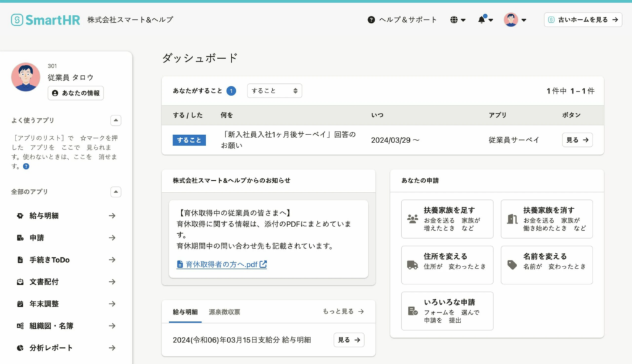Open 手続きToDo app in sidebar

[x=65, y=260]
